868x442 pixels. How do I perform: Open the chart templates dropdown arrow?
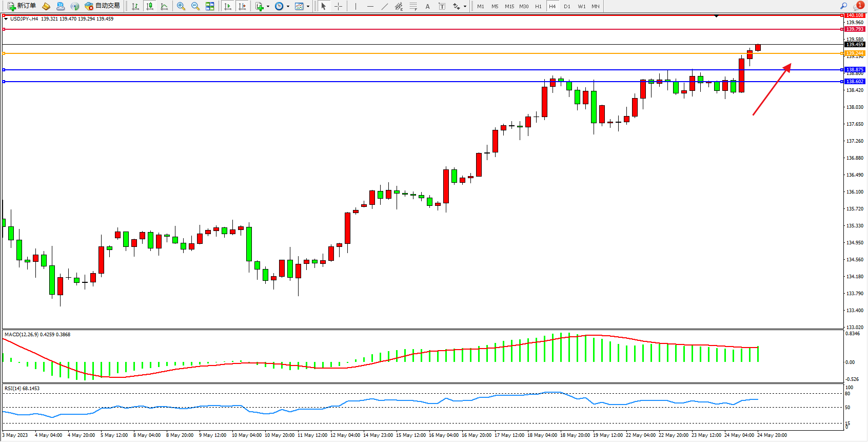[x=308, y=7]
